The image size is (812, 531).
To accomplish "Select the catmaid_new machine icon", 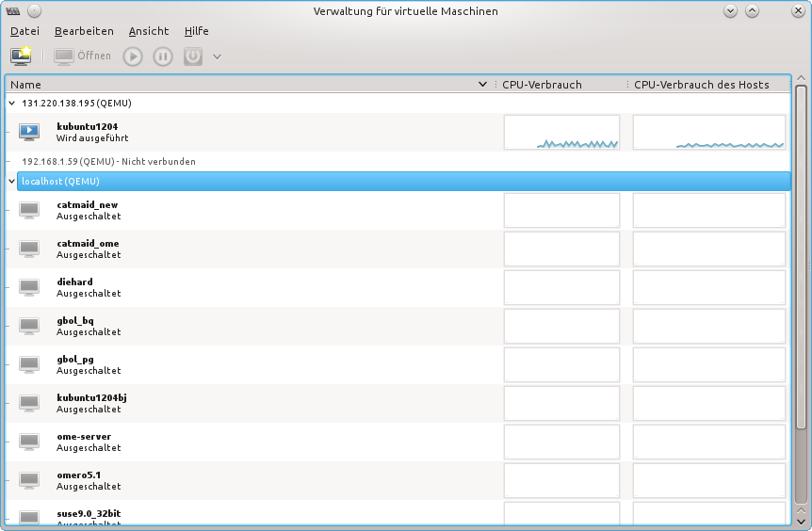I will [x=30, y=210].
